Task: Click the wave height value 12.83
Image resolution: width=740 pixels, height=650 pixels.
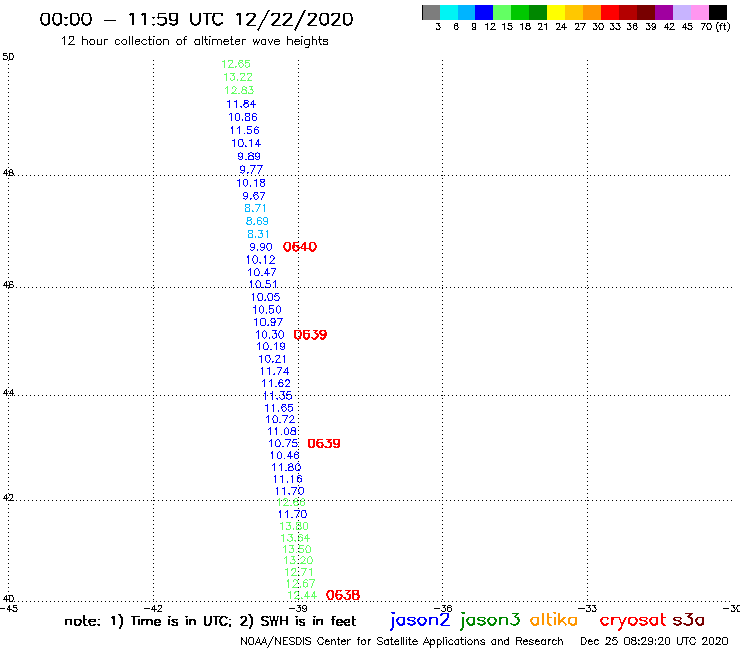Action: pyautogui.click(x=239, y=90)
